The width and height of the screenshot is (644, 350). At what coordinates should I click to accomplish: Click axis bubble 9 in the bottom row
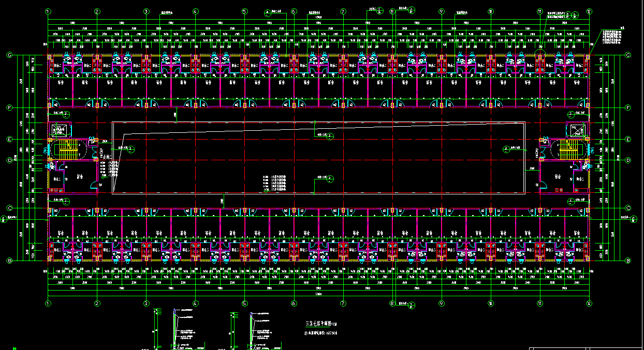click(x=441, y=303)
